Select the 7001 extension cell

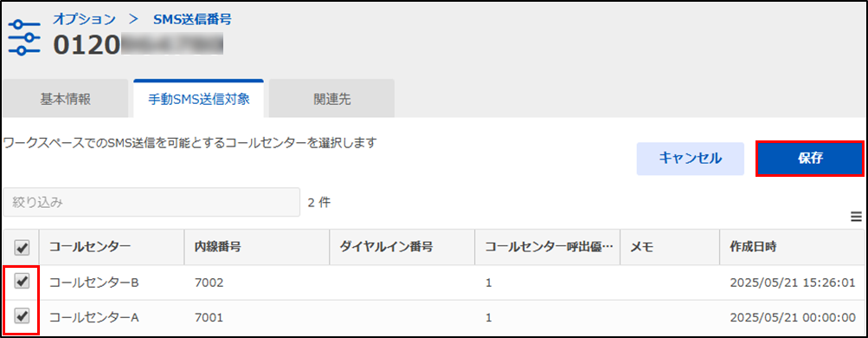[209, 317]
